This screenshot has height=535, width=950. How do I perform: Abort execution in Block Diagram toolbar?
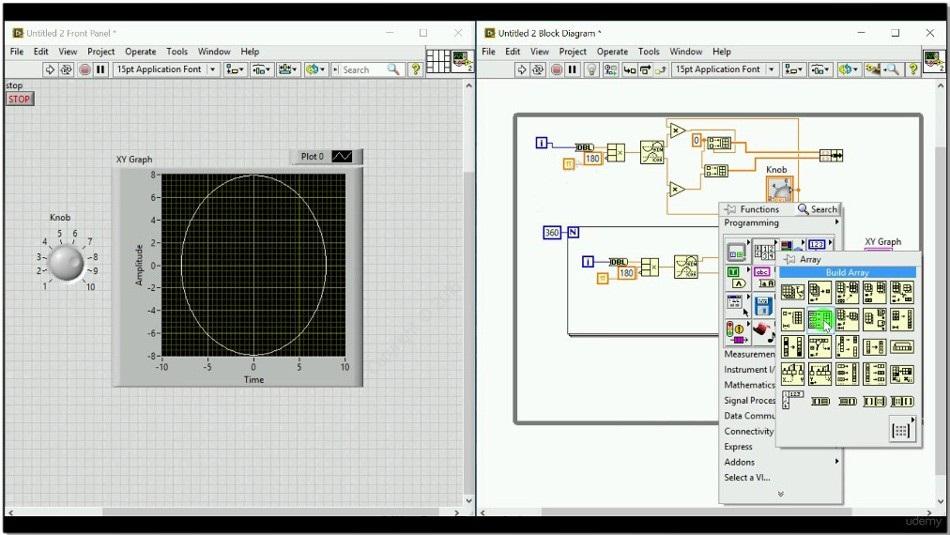pos(556,70)
